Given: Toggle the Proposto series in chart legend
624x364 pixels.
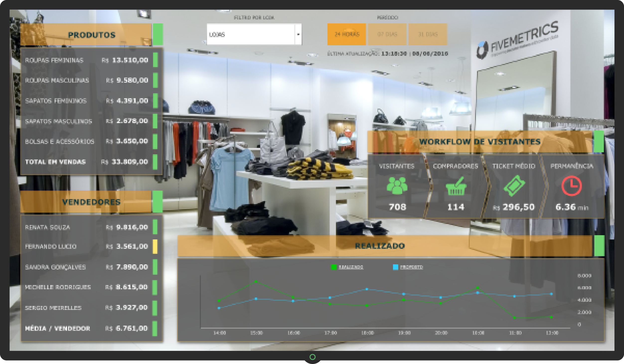Looking at the screenshot, I should (408, 267).
